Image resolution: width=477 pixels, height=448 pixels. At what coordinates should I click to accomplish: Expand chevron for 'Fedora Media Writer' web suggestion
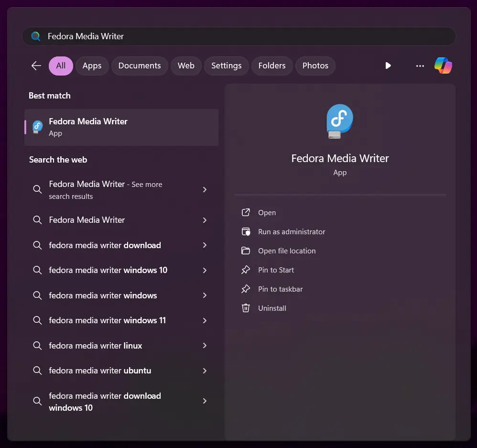pos(205,220)
